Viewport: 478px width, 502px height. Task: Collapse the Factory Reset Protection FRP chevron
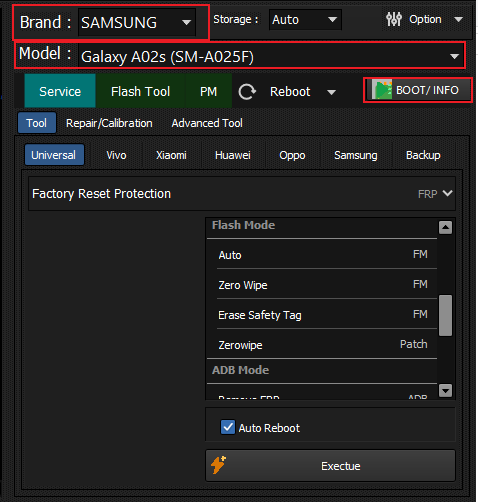[447, 193]
